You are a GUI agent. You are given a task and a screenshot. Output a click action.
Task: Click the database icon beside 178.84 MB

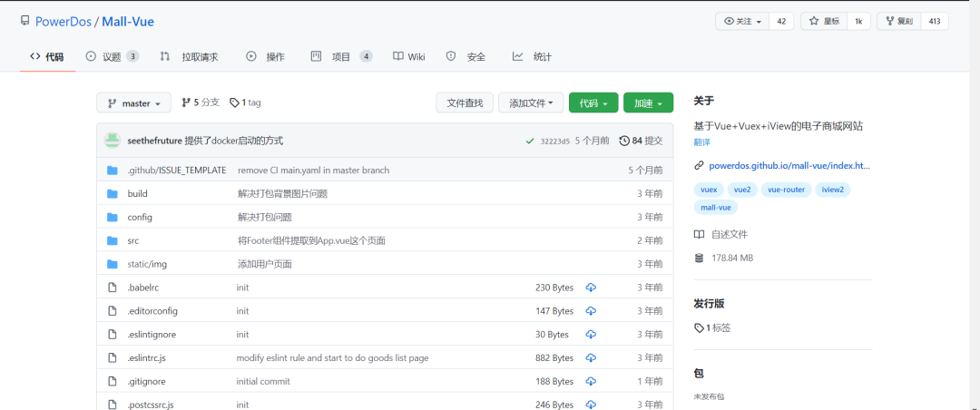[x=699, y=258]
